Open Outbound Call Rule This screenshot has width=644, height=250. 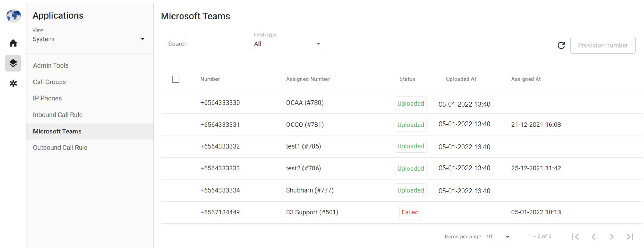coord(60,148)
